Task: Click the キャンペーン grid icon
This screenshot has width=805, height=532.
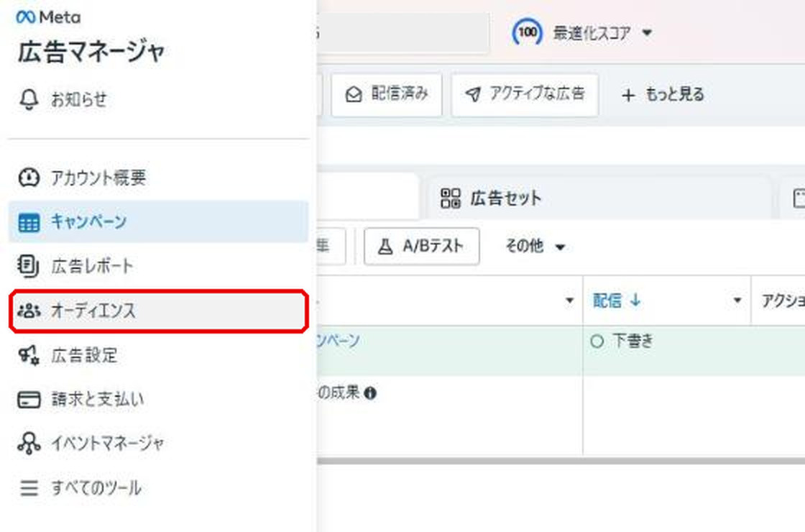Action: [x=29, y=222]
